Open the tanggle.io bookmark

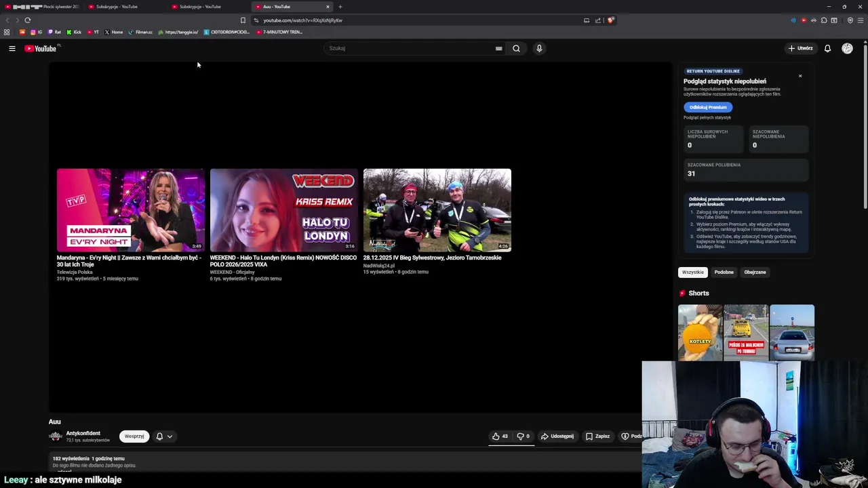[x=178, y=32]
